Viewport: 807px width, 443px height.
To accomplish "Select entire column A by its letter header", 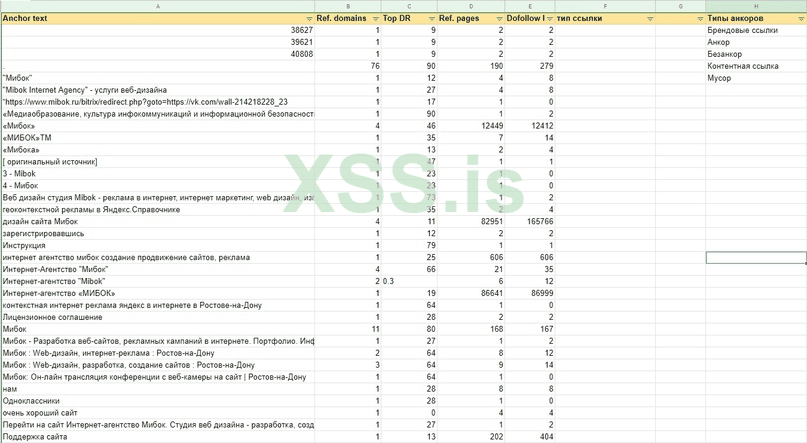I will coord(158,6).
